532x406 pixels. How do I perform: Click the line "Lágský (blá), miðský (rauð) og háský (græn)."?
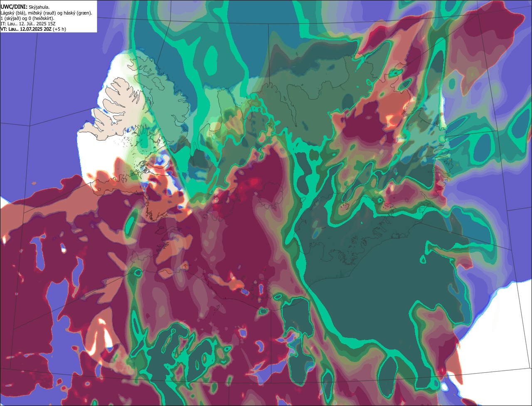pos(47,13)
